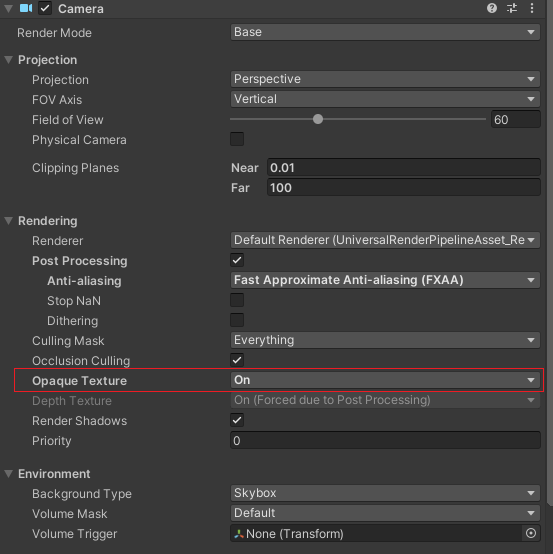Collapse the Projection section

[8, 60]
